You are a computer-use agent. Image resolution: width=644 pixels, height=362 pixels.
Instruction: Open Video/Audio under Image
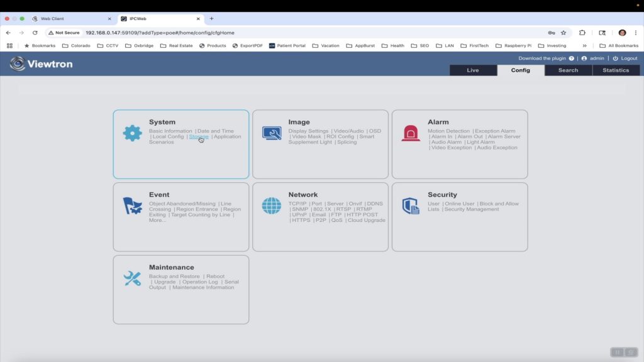pyautogui.click(x=348, y=131)
